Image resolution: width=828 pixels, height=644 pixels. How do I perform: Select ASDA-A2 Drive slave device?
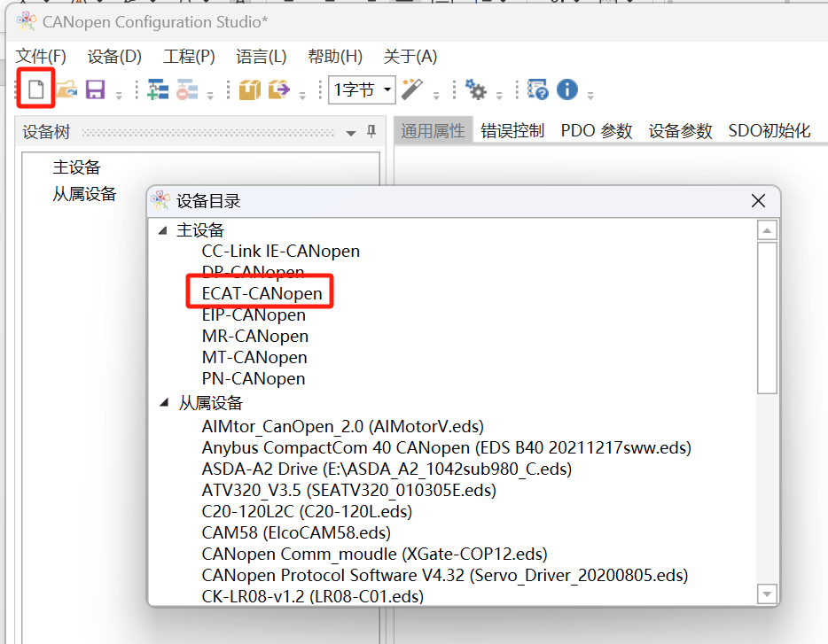click(x=387, y=469)
